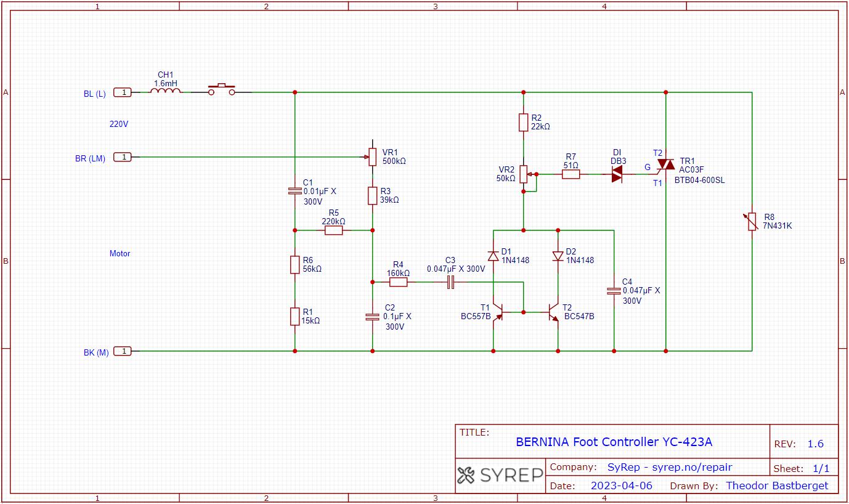849x504 pixels.
Task: Click the DB3 diac diode symbol
Action: tap(617, 175)
